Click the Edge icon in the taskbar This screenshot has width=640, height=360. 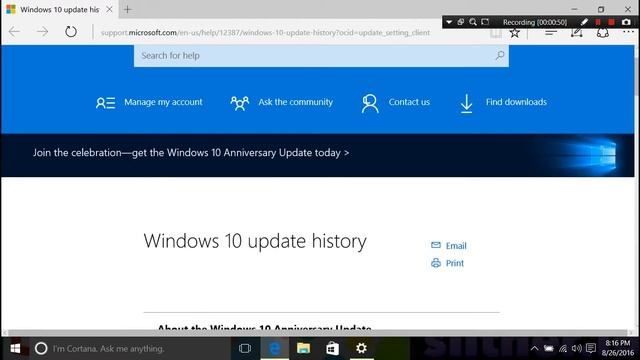[x=275, y=348]
